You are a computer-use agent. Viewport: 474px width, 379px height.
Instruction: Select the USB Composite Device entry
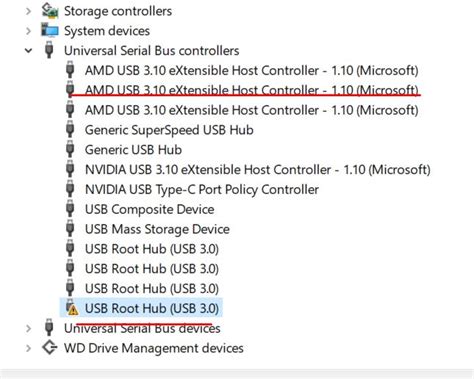149,209
